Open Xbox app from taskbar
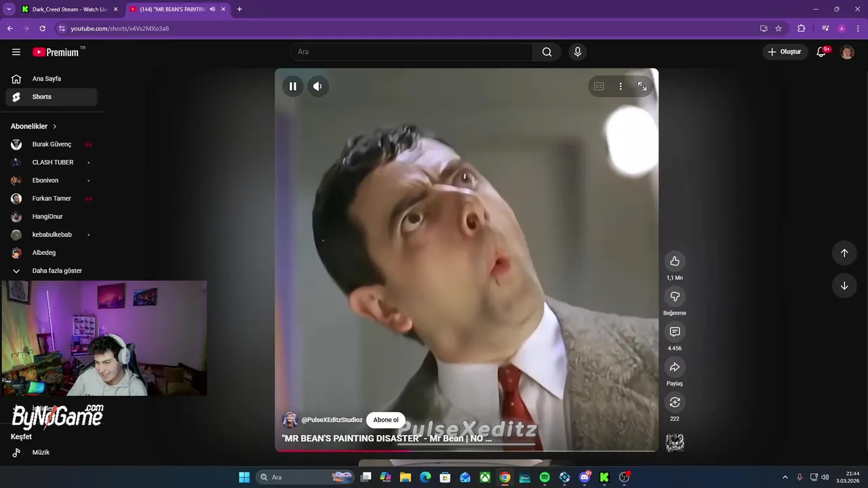This screenshot has width=868, height=488. point(485,477)
